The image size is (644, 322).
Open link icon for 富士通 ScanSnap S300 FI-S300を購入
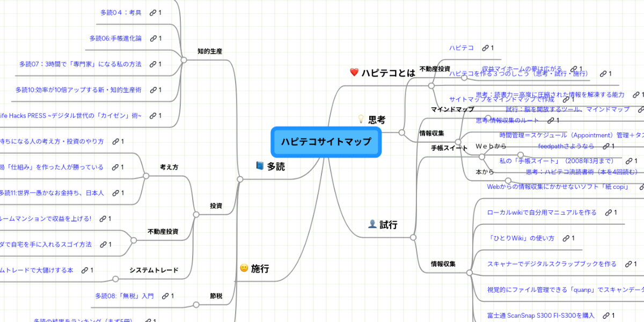click(x=606, y=315)
